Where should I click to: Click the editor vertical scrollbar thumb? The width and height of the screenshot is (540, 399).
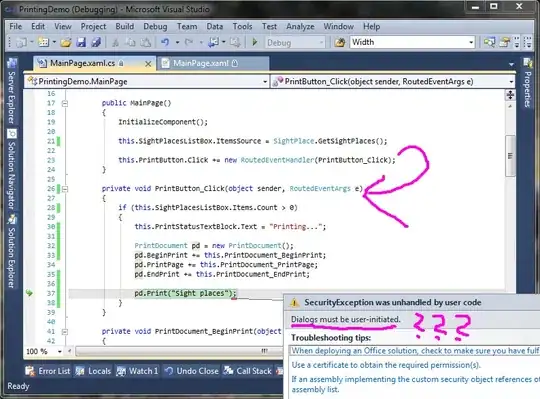pos(510,156)
